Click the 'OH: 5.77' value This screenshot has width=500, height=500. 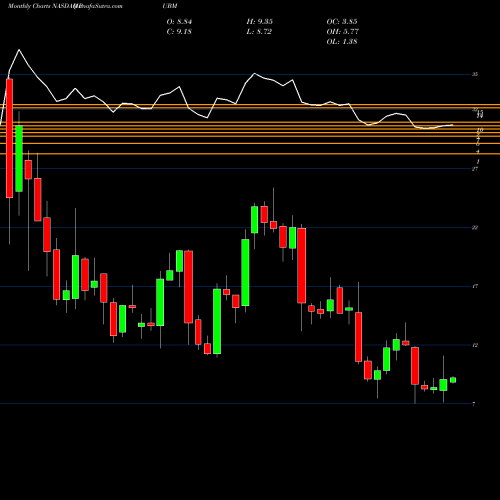click(x=343, y=32)
